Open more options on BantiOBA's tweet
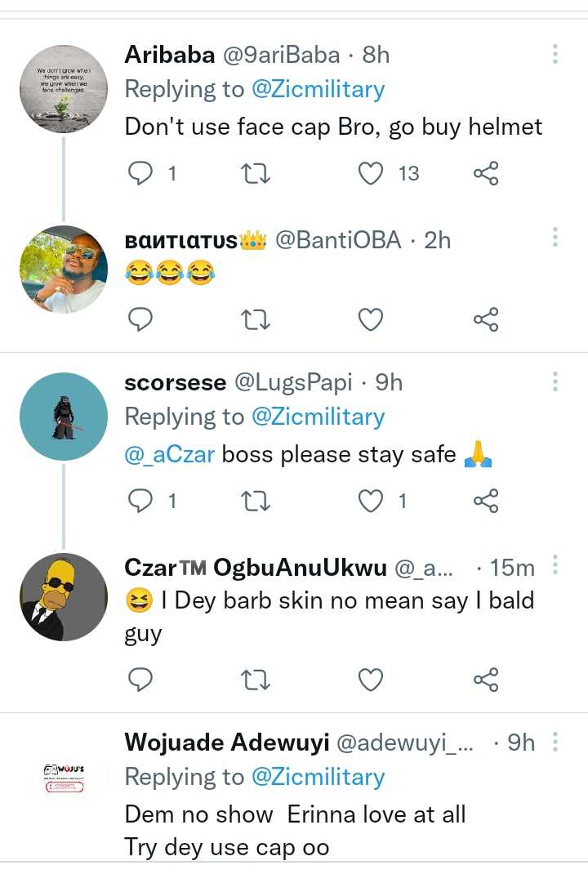The height and width of the screenshot is (883, 588). point(555,238)
